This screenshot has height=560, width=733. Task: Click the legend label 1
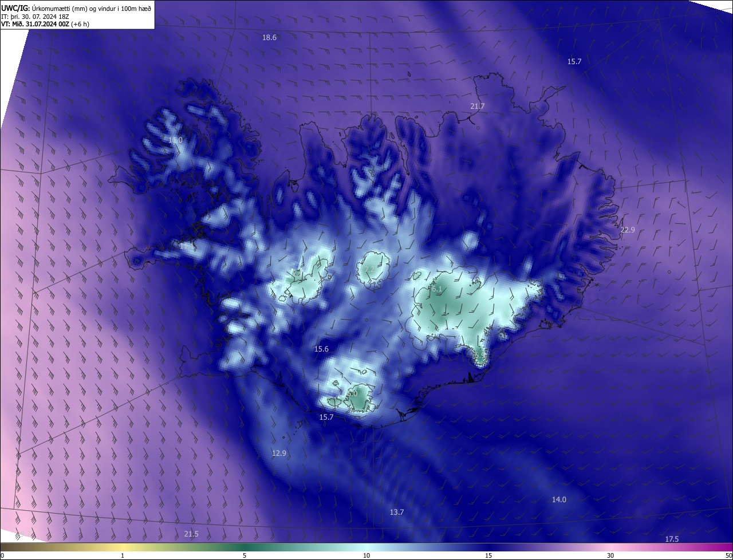123,555
